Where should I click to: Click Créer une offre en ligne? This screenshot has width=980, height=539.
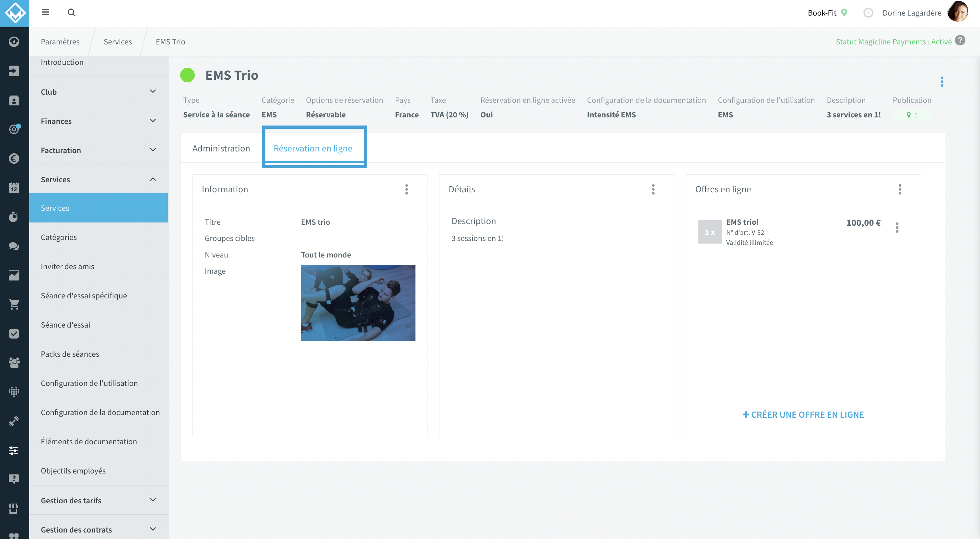(x=803, y=414)
